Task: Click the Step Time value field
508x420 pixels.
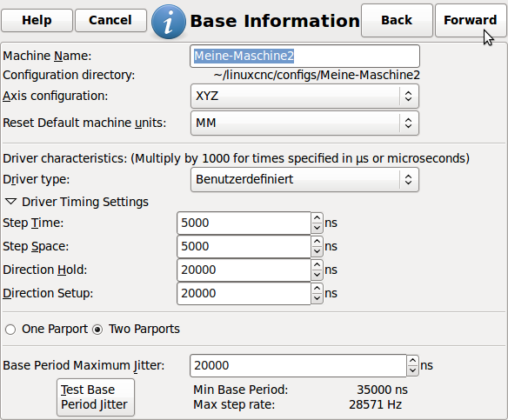Action: pyautogui.click(x=244, y=223)
